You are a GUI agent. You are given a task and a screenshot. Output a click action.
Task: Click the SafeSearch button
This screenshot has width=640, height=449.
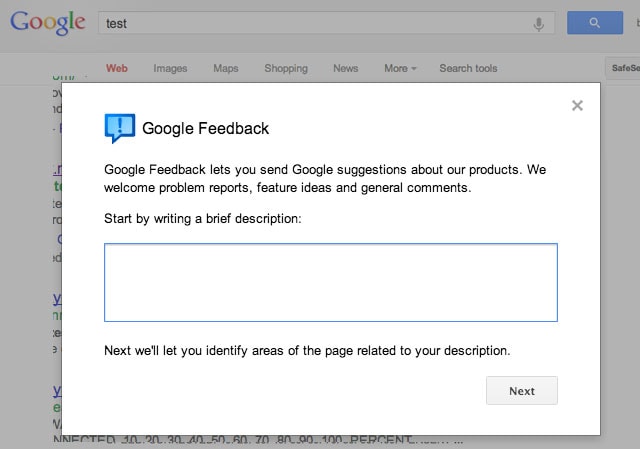click(622, 68)
